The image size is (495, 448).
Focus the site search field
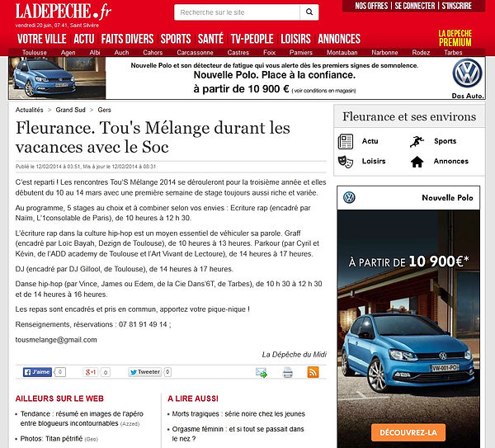237,12
